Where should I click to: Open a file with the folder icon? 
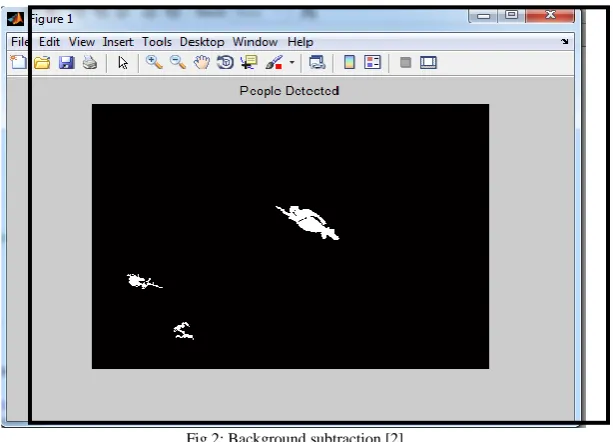tap(42, 63)
